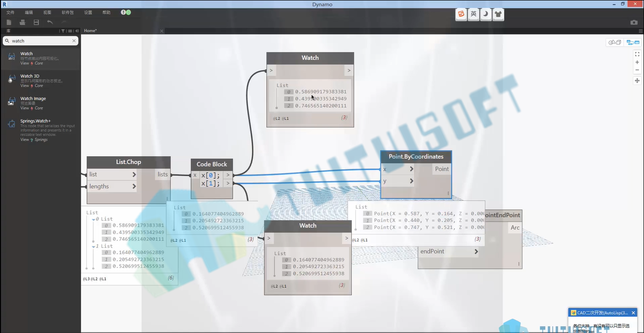Open the 帮助 menu
644x333 pixels.
106,13
